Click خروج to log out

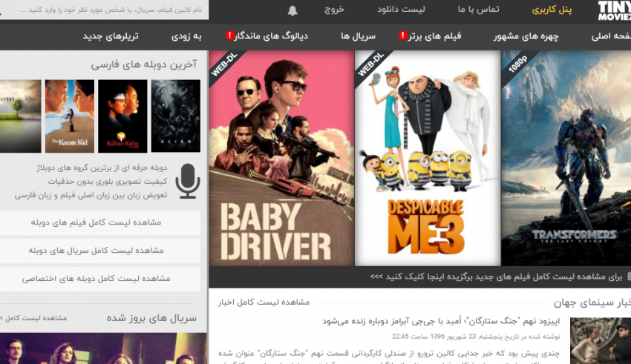334,9
